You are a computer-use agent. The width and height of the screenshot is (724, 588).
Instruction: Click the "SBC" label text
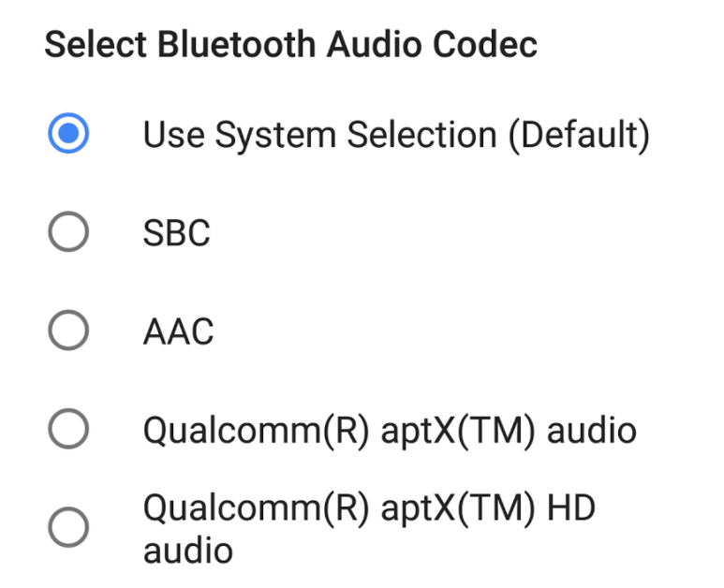tap(176, 232)
